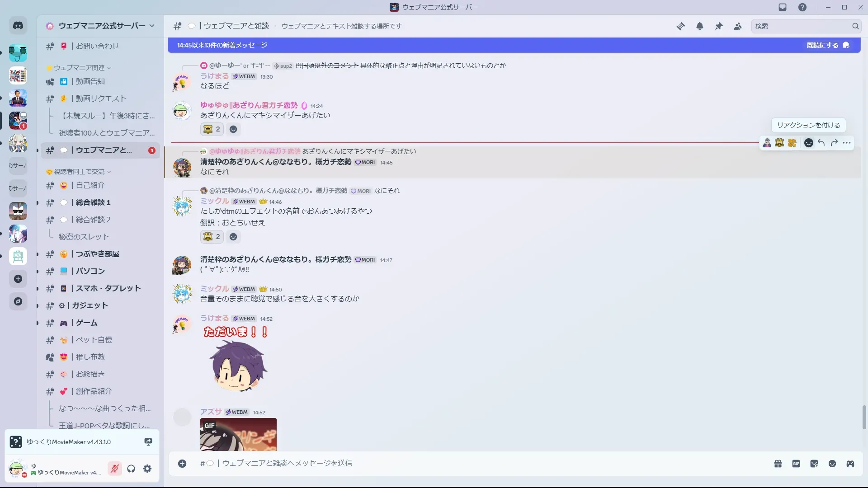This screenshot has height=488, width=868.
Task: Click the notification bell icon
Action: [699, 26]
